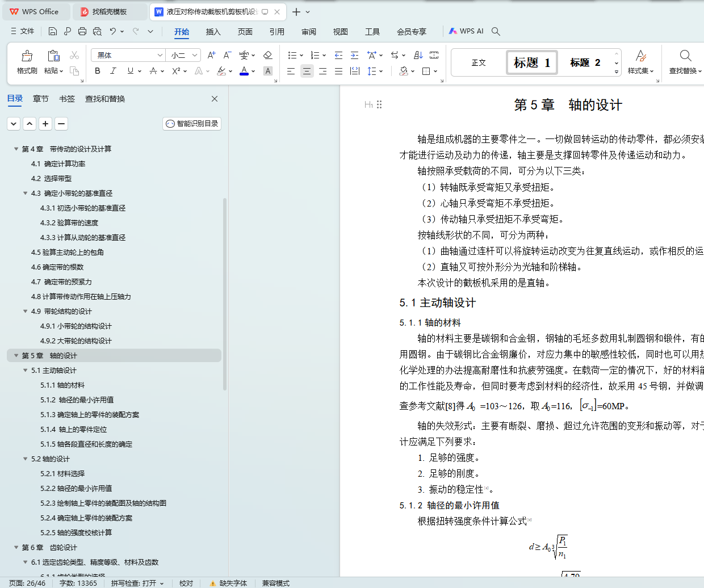Screen dimensions: 704x588
Task: Click the missing fonts (缺失字体) warning icon
Action: 212,583
